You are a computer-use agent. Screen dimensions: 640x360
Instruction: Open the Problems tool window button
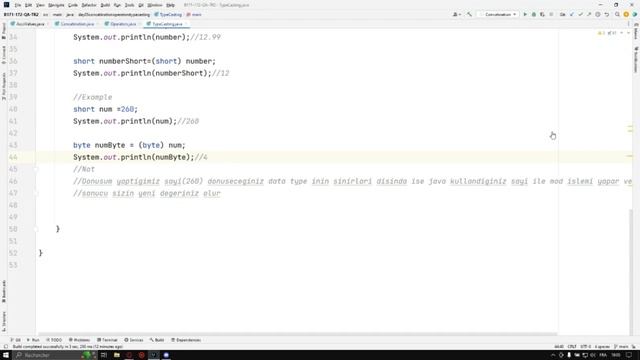click(x=79, y=340)
